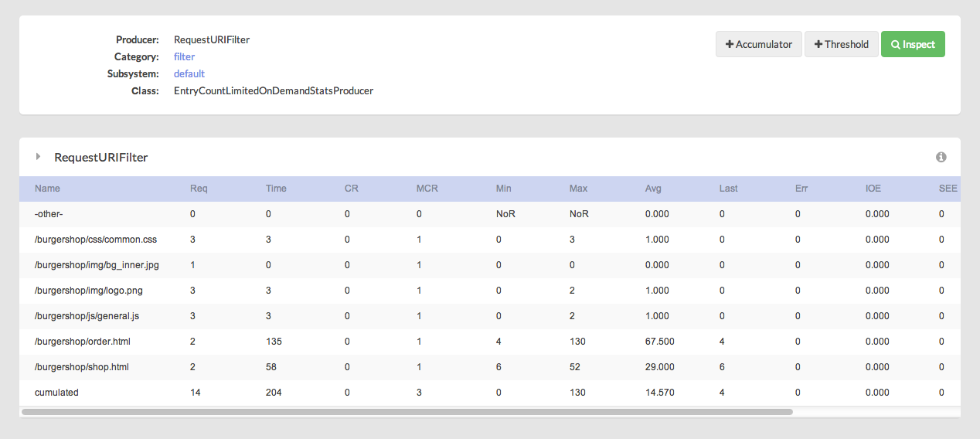Viewport: 980px width, 439px height.
Task: Click the horizontal table scrollbar
Action: pyautogui.click(x=407, y=412)
